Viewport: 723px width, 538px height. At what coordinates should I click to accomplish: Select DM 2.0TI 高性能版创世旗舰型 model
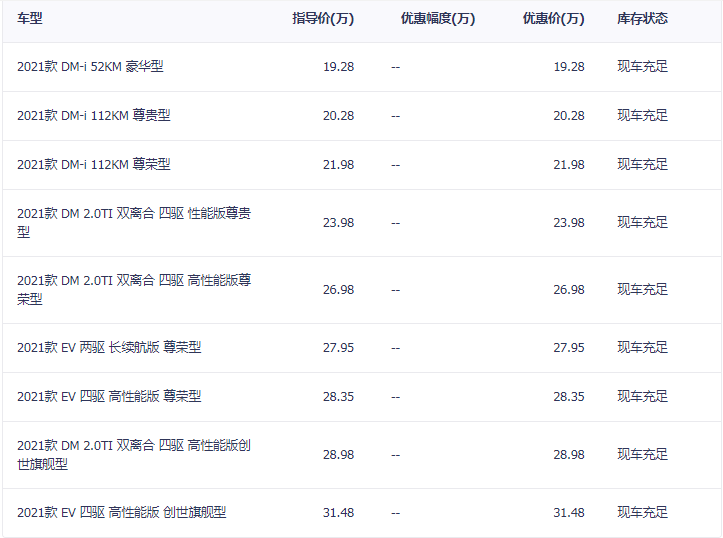(x=134, y=455)
